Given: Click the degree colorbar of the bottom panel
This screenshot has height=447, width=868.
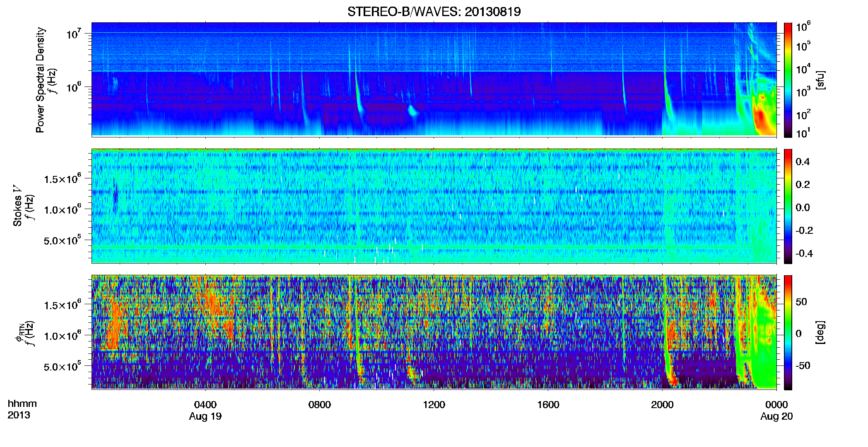Looking at the screenshot, I should pyautogui.click(x=788, y=332).
